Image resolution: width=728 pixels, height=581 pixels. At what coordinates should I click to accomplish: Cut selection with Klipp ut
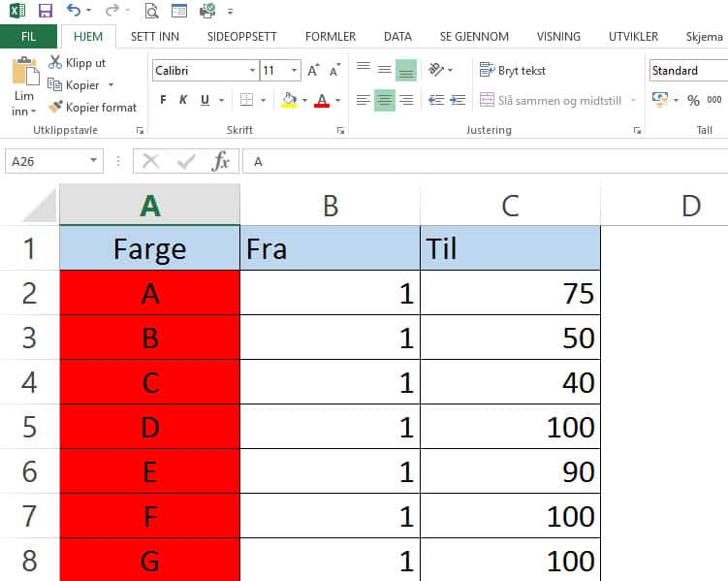[78, 63]
